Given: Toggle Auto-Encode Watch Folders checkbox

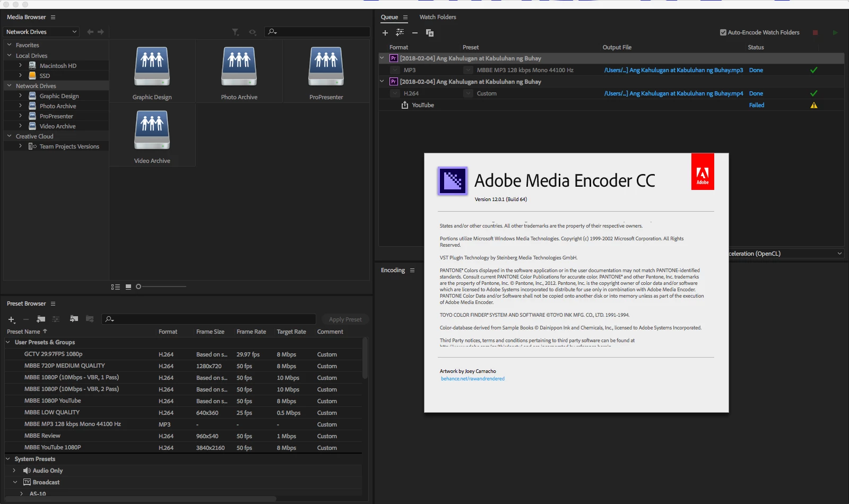Looking at the screenshot, I should point(723,32).
